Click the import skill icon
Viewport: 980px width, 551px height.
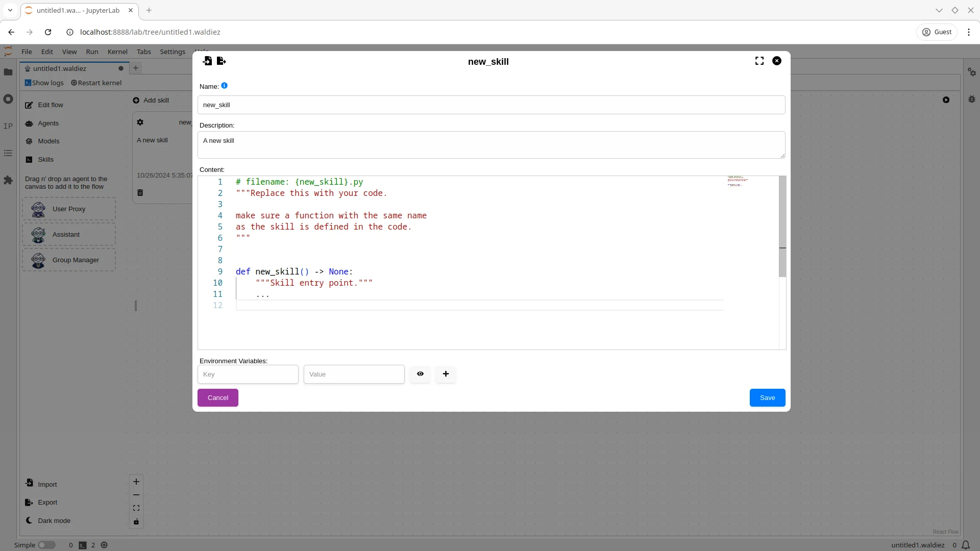pos(207,61)
